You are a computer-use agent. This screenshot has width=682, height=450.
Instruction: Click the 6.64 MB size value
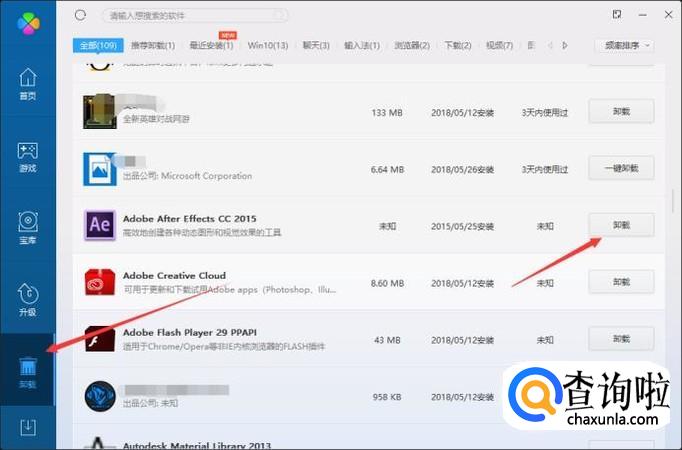(387, 170)
